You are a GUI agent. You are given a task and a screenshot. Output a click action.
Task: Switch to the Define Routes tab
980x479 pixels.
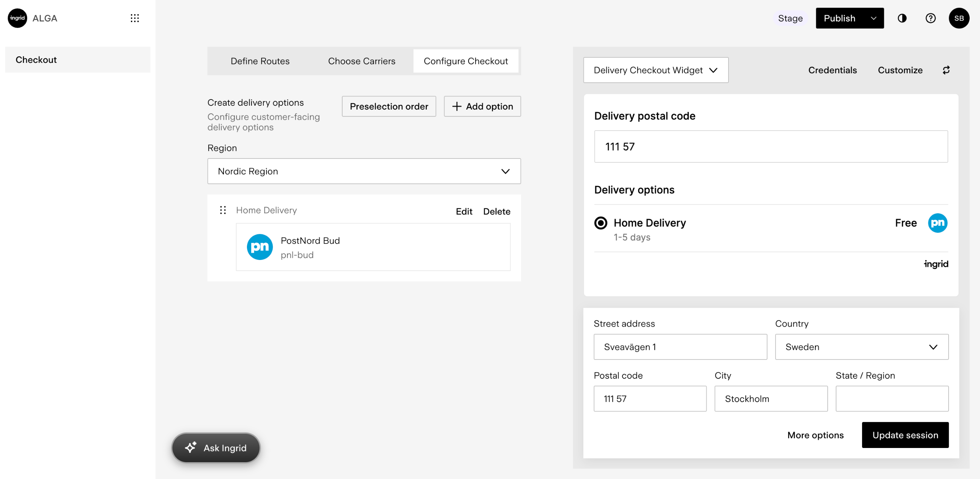pos(260,61)
